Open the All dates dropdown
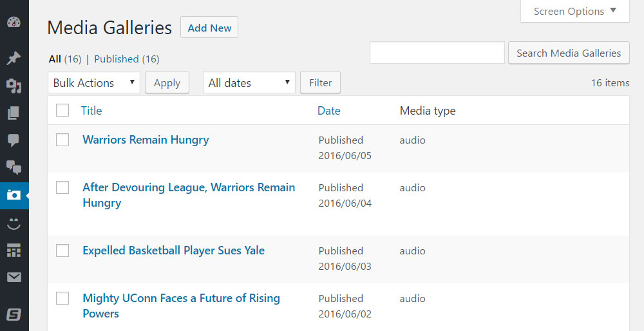 click(249, 82)
